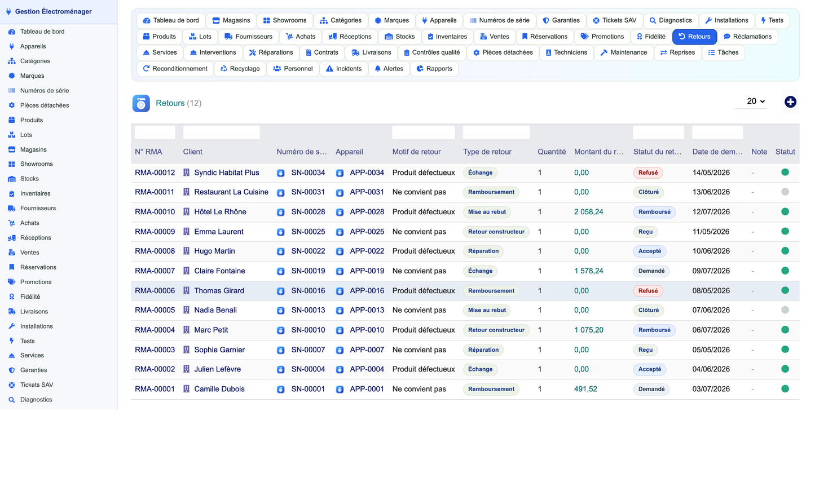Click the building icon beside Hôtel Le Rhône

coord(186,212)
